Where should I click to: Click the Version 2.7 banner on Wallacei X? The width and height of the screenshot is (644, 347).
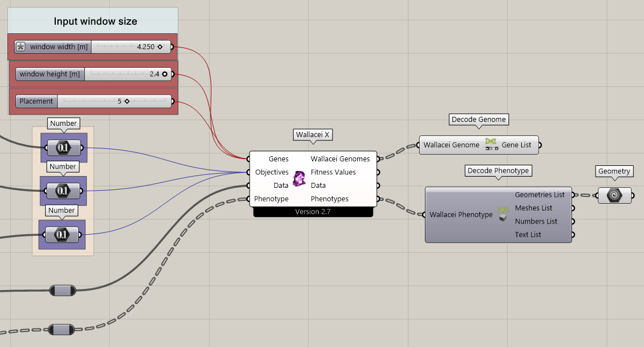(x=313, y=212)
